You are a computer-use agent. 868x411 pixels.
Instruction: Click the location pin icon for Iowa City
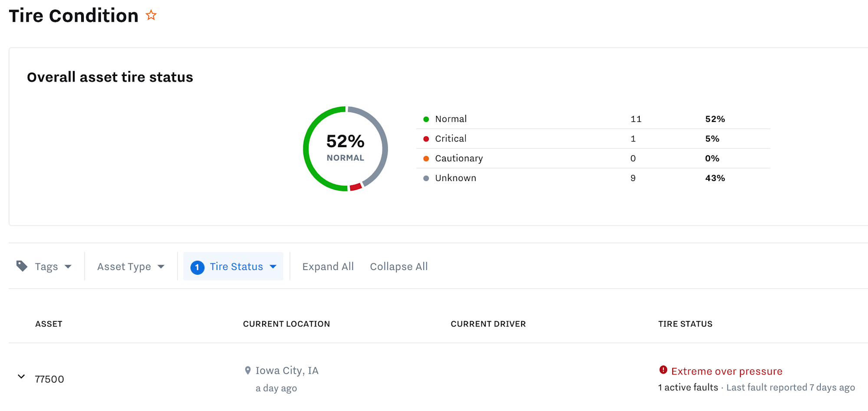[248, 371]
